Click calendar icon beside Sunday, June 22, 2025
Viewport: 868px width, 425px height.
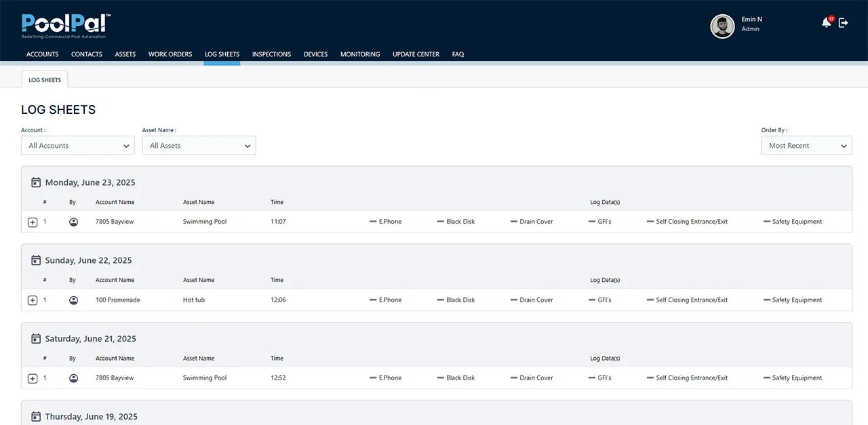point(36,260)
